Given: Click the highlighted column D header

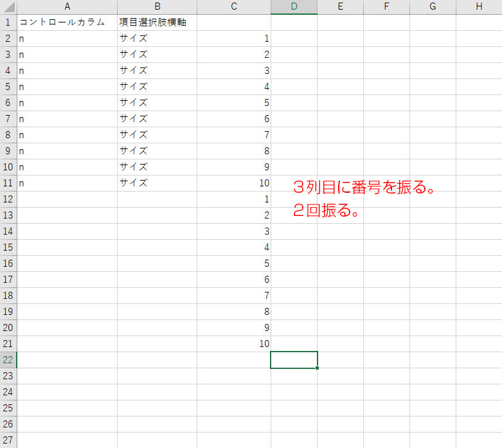Looking at the screenshot, I should pos(294,6).
